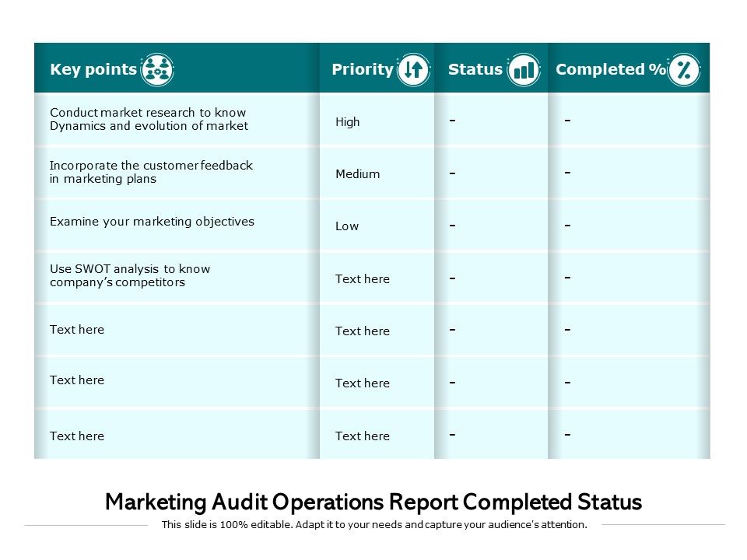
Task: Click the subtitle 'This slide is 100% editable'
Action: [x=374, y=525]
